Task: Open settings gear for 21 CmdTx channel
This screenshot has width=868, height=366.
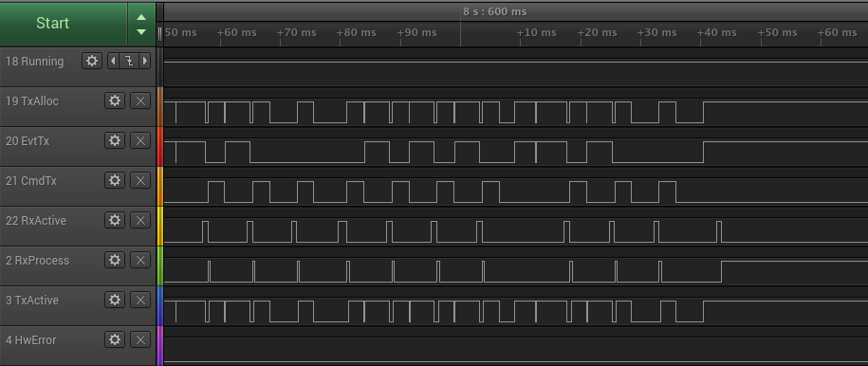Action: click(115, 180)
